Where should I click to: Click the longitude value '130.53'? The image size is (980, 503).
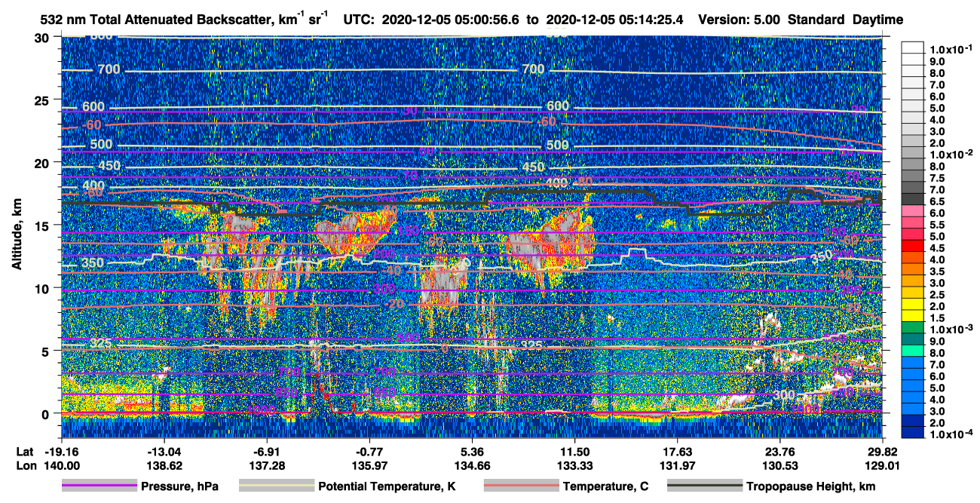[780, 465]
